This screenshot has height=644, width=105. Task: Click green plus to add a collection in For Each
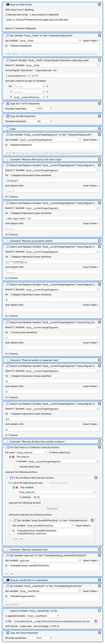click(x=10, y=457)
